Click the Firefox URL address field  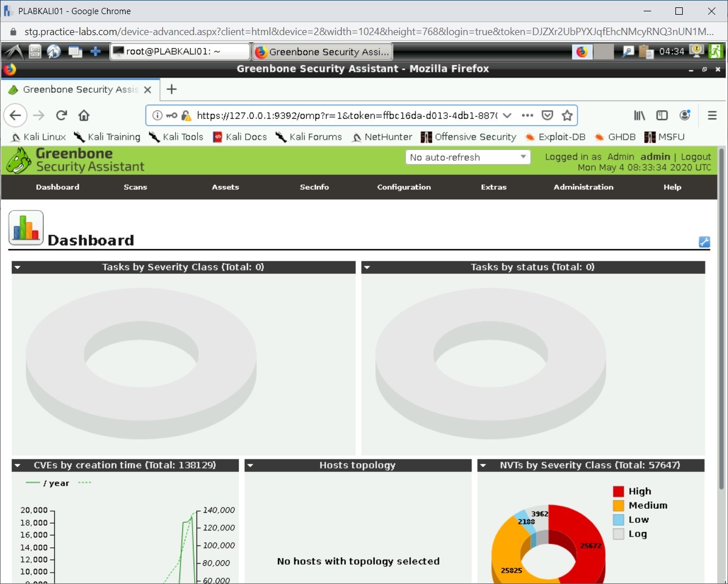(x=345, y=115)
